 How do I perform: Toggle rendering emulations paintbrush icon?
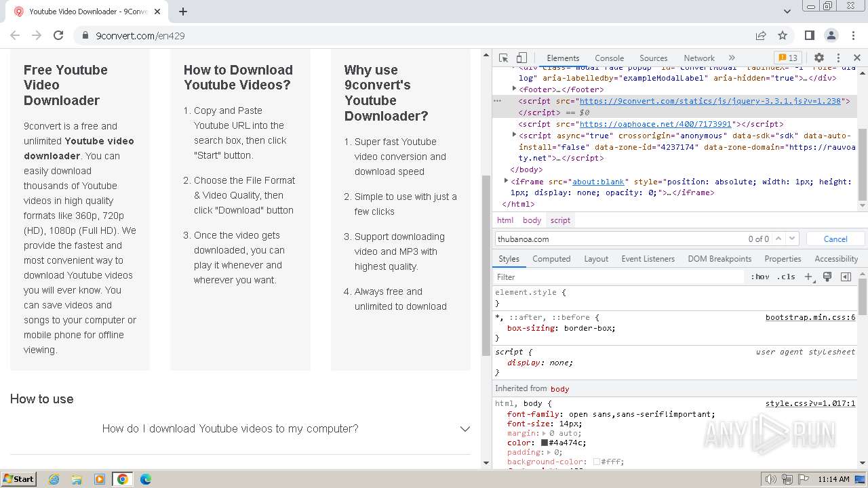tap(827, 277)
